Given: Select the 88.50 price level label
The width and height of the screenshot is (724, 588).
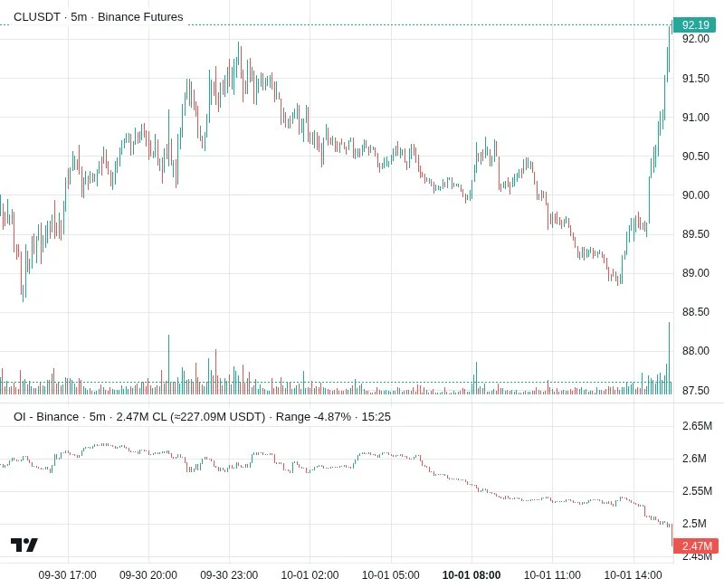Looking at the screenshot, I should tap(696, 312).
